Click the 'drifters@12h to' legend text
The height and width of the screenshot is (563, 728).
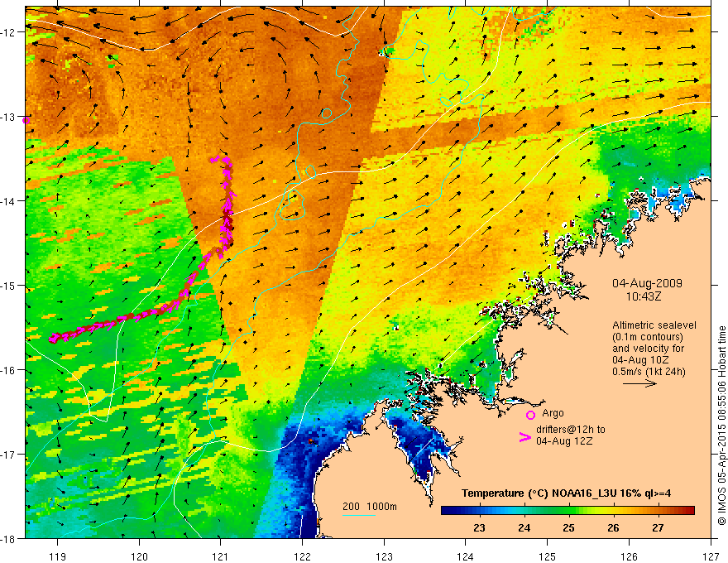coord(571,430)
